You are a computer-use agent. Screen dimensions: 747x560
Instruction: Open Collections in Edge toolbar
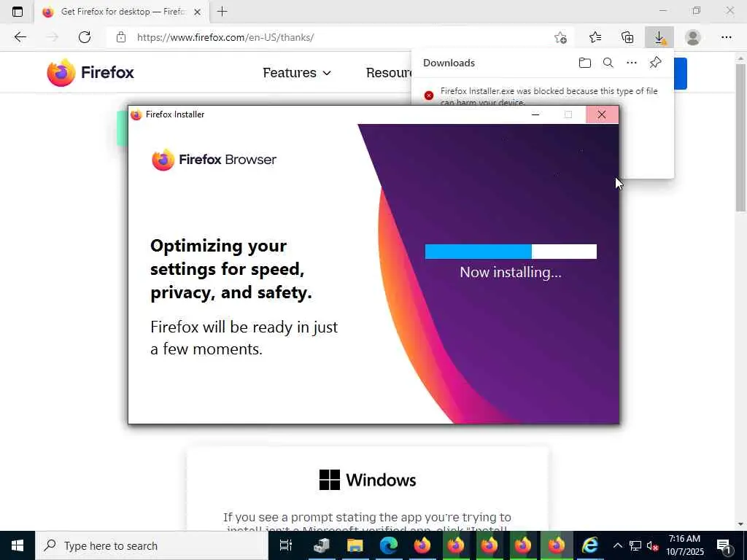click(x=627, y=37)
